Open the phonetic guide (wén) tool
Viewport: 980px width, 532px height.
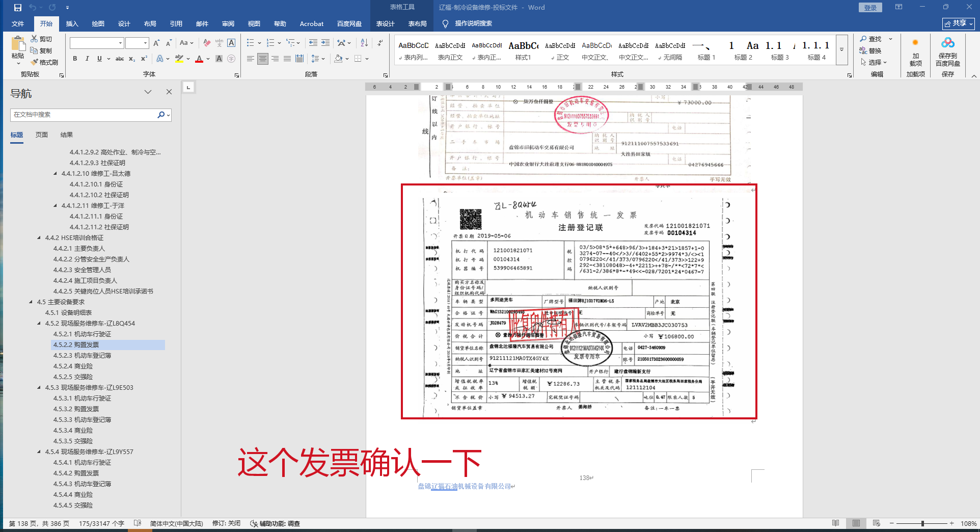(x=219, y=43)
